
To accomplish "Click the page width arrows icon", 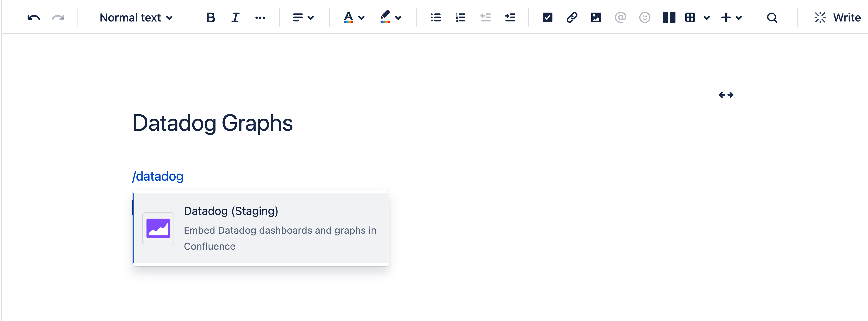I will pyautogui.click(x=726, y=95).
